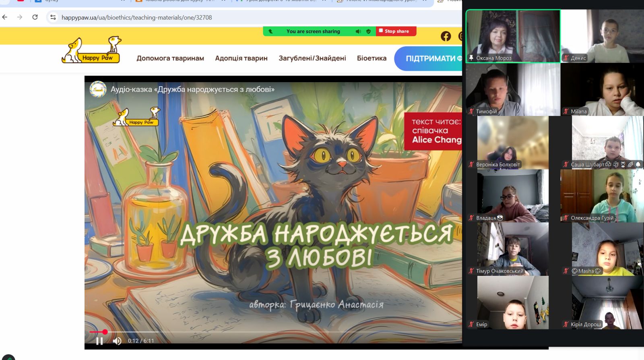Click the Happy Paw logo in header
This screenshot has height=360, width=644.
point(91,51)
